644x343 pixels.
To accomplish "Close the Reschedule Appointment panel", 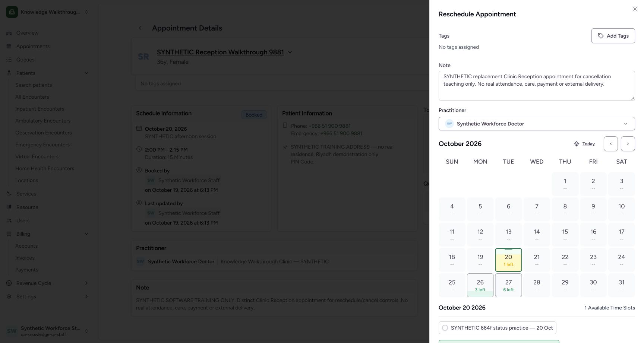I will point(635,9).
